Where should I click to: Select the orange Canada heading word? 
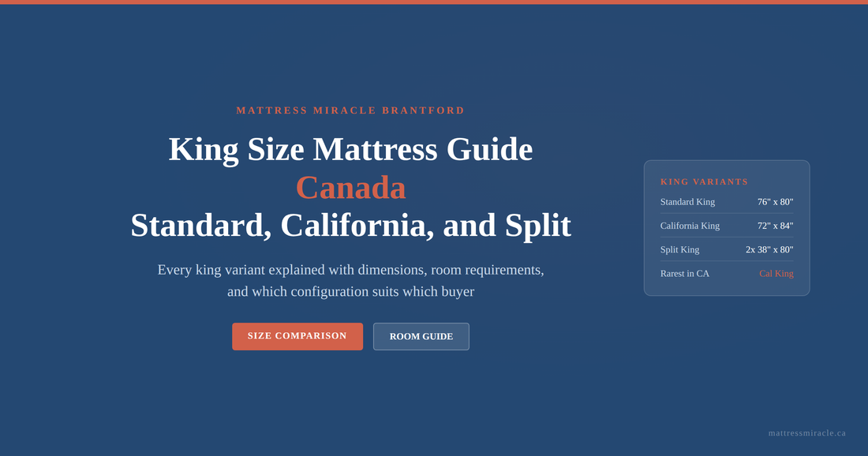pos(351,188)
